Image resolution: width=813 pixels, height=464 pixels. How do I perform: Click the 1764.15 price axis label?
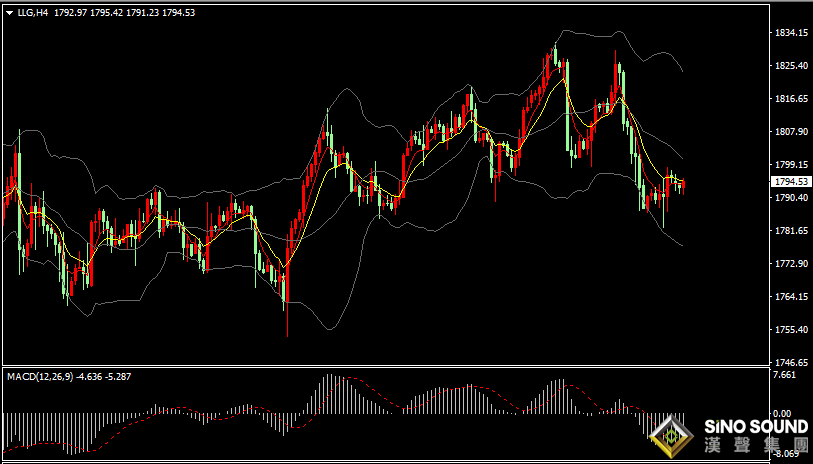coord(791,297)
